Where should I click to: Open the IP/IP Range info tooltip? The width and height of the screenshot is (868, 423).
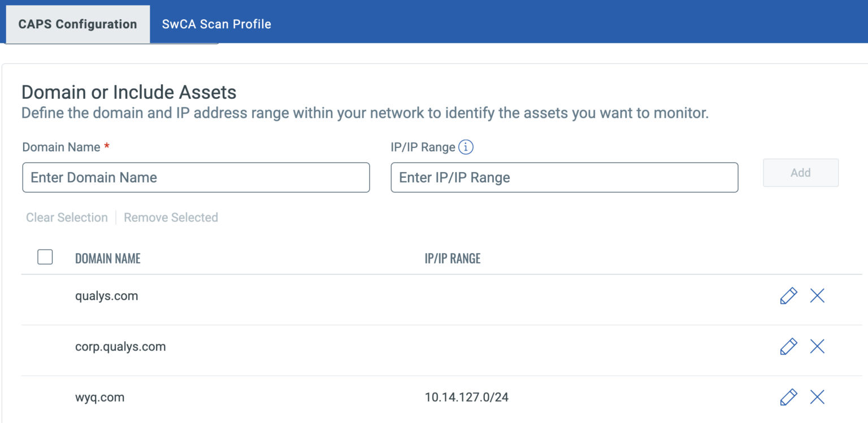(466, 147)
